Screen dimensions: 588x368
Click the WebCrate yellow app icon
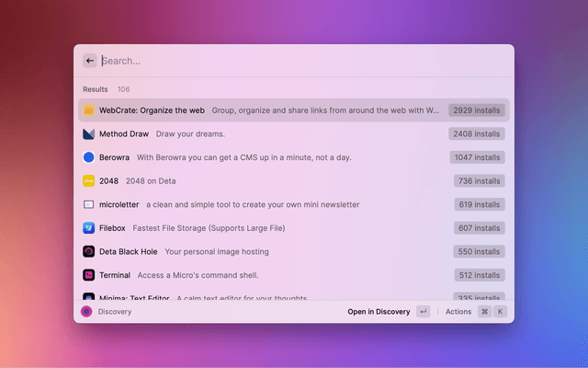(x=89, y=110)
